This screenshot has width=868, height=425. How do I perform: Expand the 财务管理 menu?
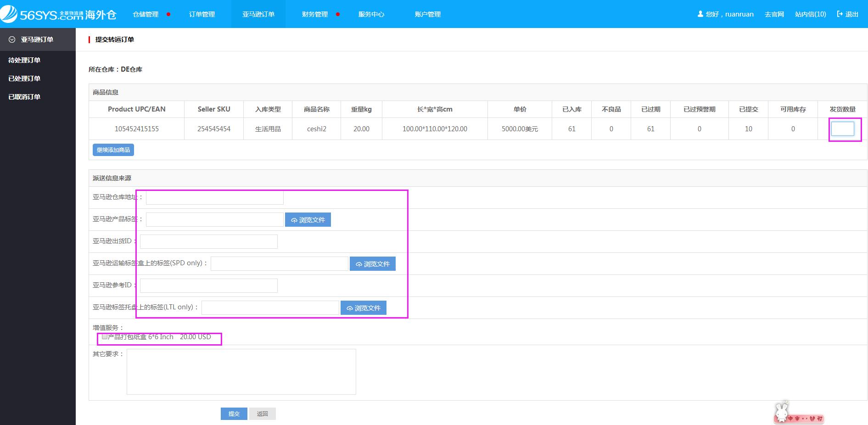click(x=315, y=14)
